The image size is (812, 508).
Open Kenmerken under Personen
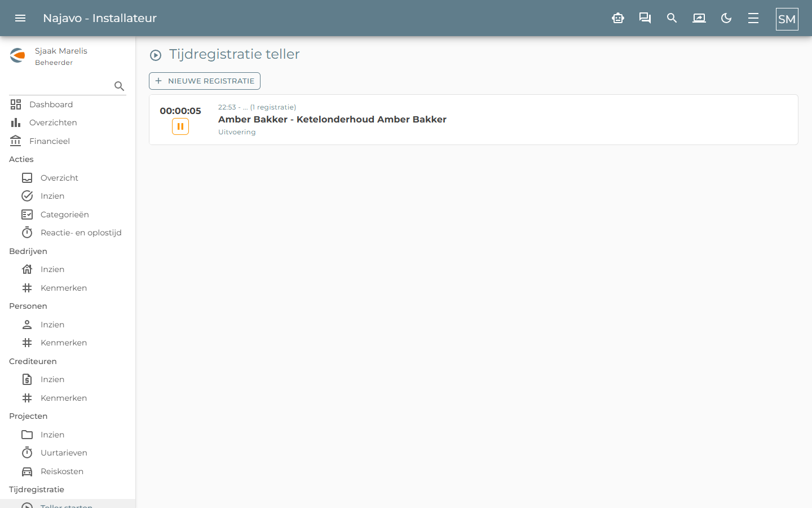[68, 343]
